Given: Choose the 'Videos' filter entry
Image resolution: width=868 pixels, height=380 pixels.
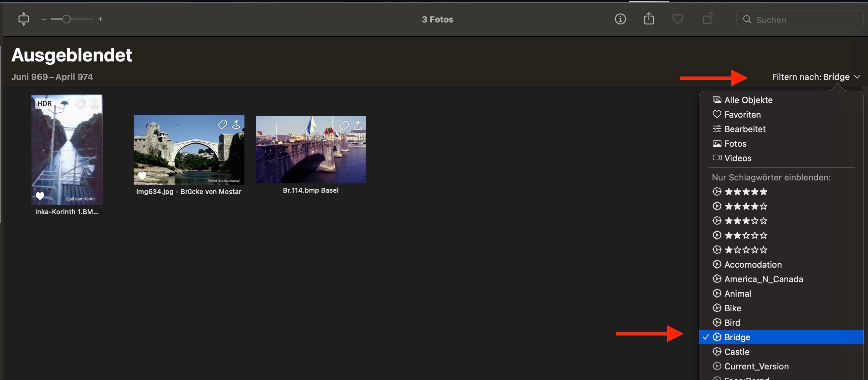Looking at the screenshot, I should (738, 158).
